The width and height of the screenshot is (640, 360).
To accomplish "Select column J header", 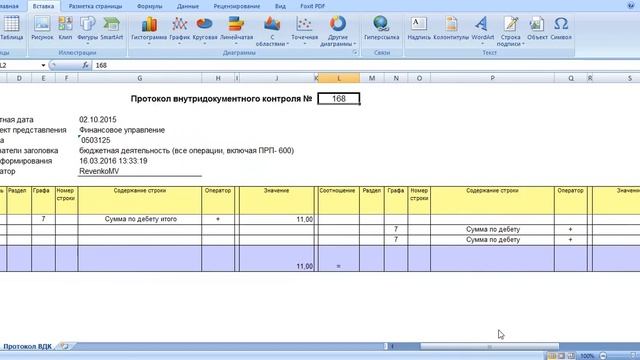I will coord(276,78).
